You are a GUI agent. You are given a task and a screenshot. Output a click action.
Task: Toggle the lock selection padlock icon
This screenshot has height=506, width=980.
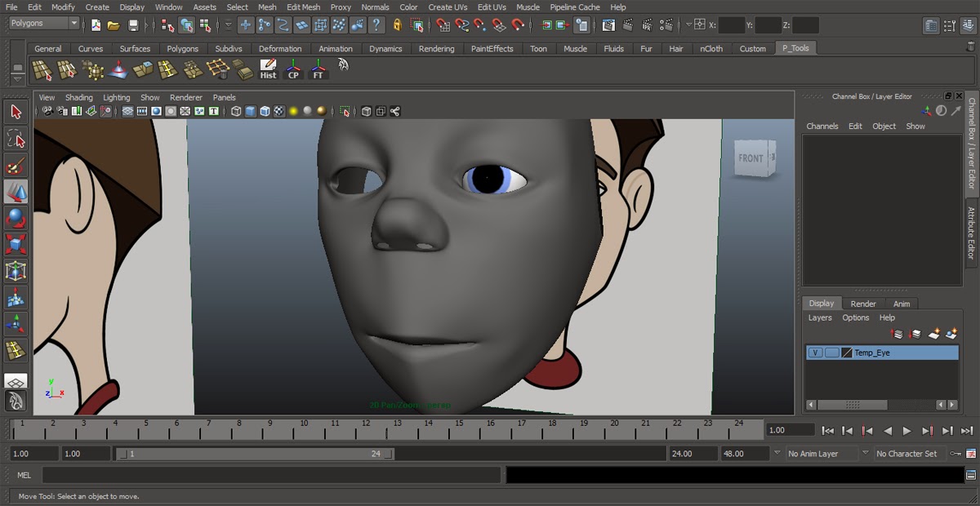pyautogui.click(x=397, y=25)
